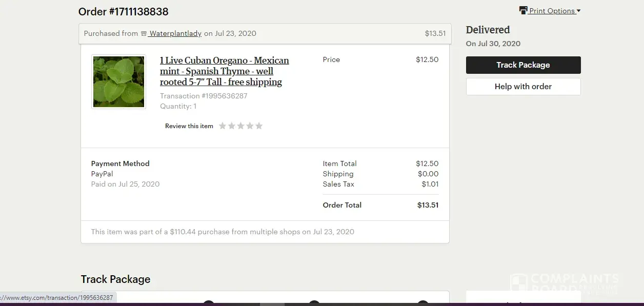This screenshot has width=644, height=306.
Task: Click the Help with order button
Action: pos(523,87)
